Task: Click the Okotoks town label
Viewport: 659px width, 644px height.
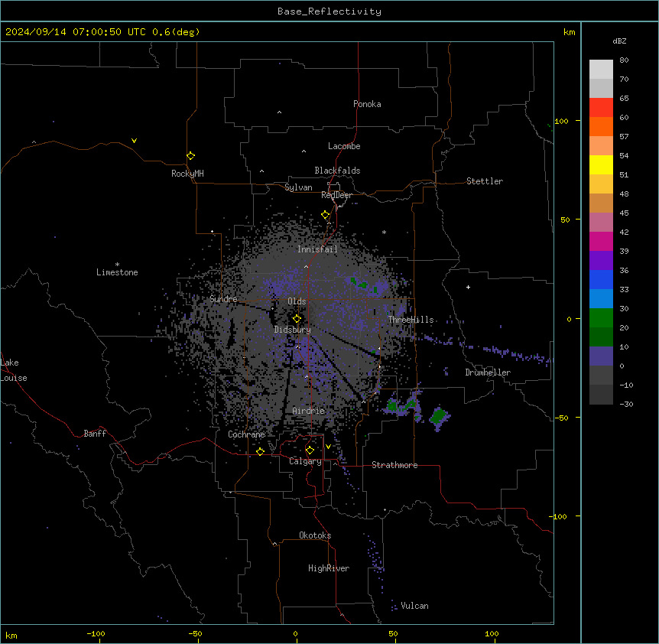Action: click(x=315, y=535)
